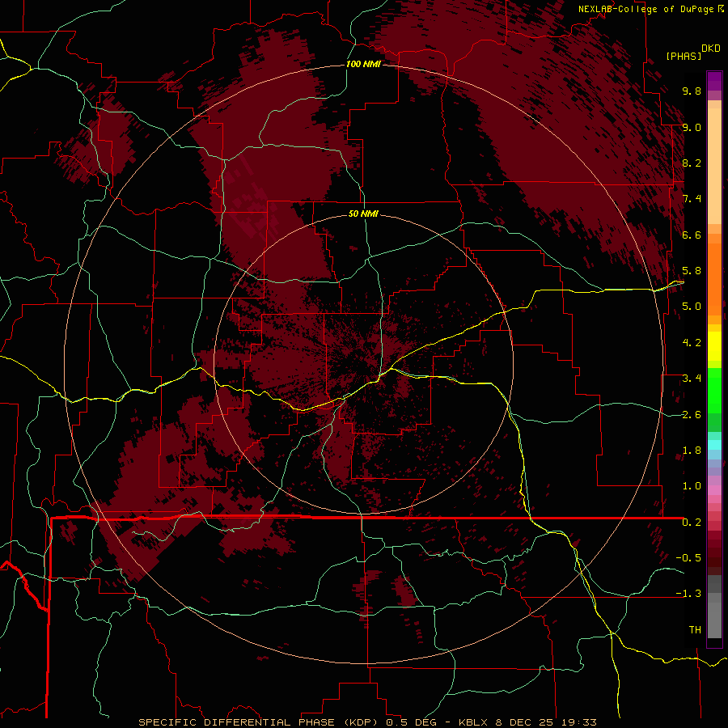Click the bright green colorbar segment

pyautogui.click(x=714, y=390)
